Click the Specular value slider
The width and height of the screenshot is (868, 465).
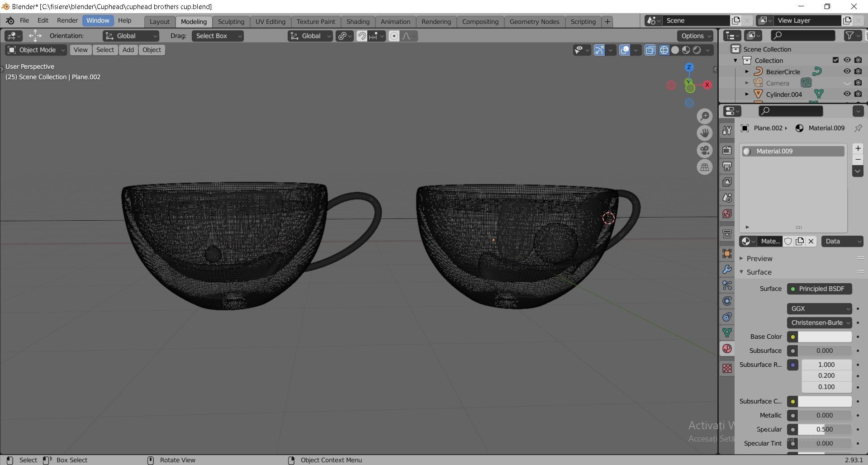[825, 429]
